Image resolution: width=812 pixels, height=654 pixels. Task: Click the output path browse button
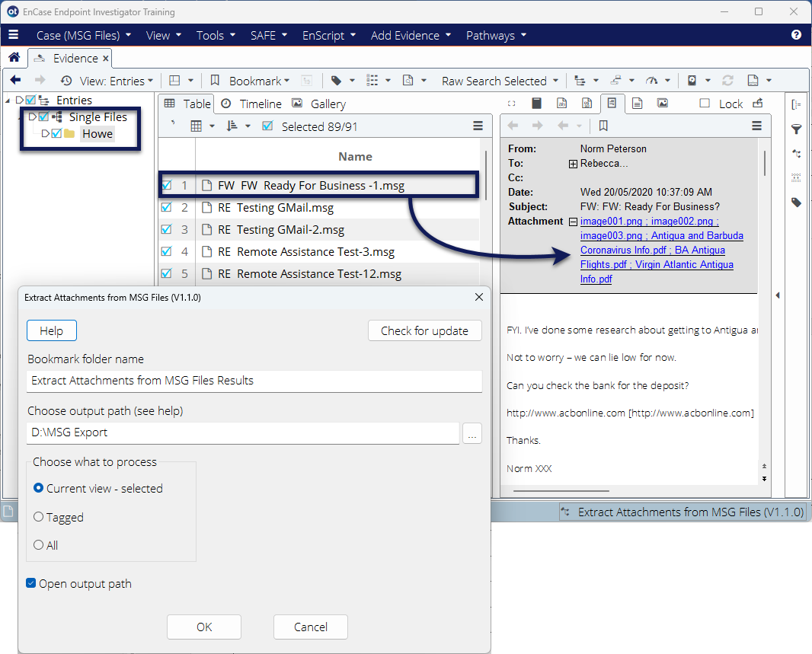coord(472,433)
